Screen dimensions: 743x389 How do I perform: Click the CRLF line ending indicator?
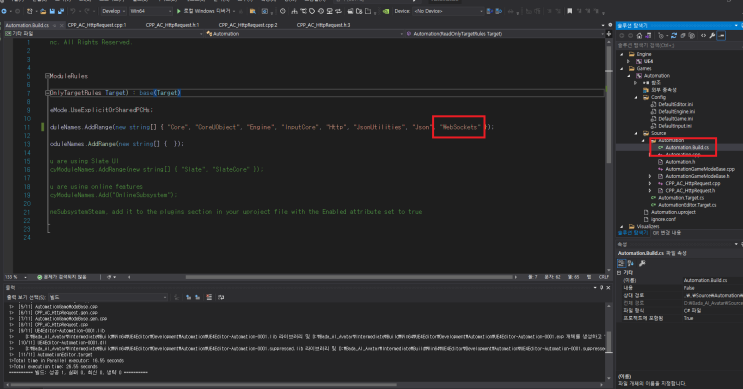[603, 277]
